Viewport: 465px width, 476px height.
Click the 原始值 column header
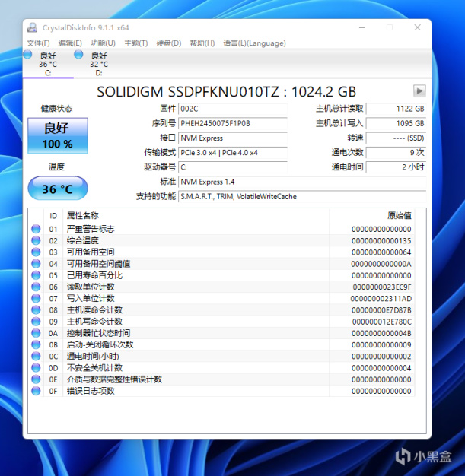coord(372,216)
